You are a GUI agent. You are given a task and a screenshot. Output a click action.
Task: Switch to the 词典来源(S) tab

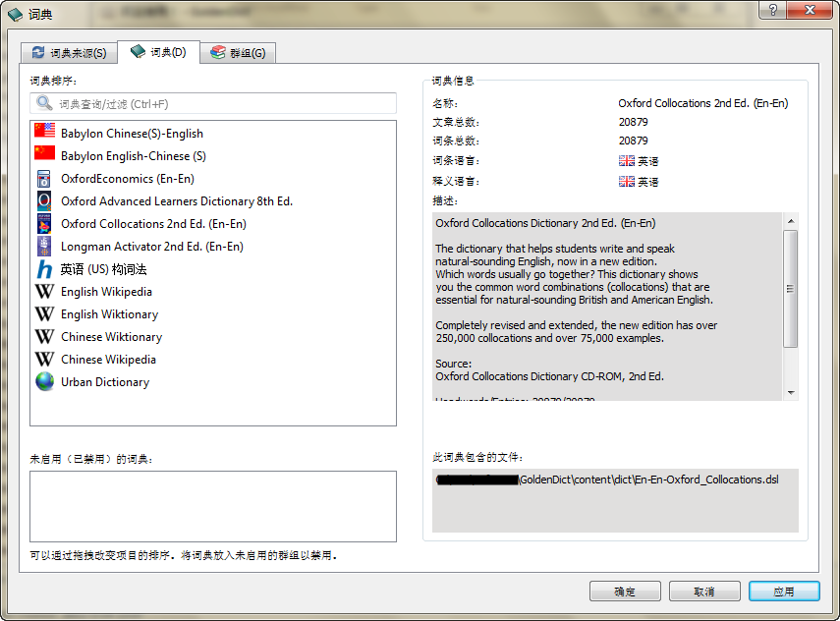click(x=69, y=53)
